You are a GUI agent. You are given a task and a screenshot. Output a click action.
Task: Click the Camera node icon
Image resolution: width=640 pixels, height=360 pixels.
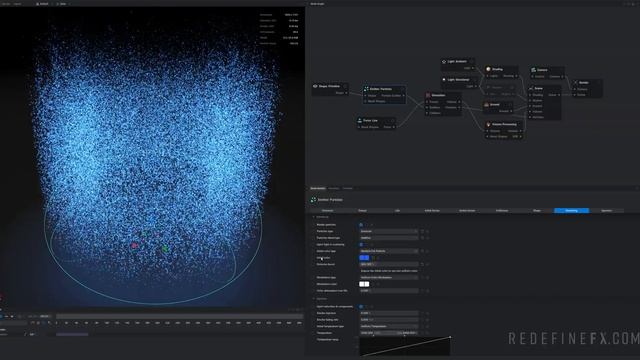click(533, 70)
